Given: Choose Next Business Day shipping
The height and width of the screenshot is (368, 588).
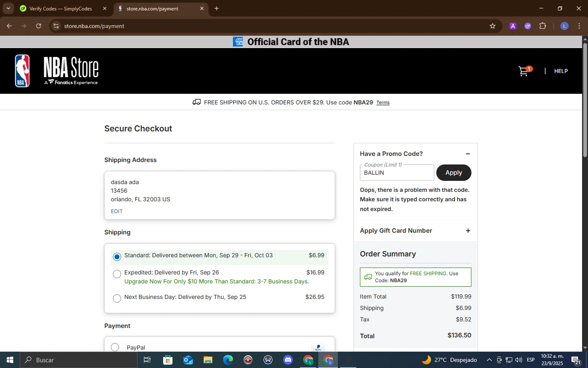Looking at the screenshot, I should 117,299.
